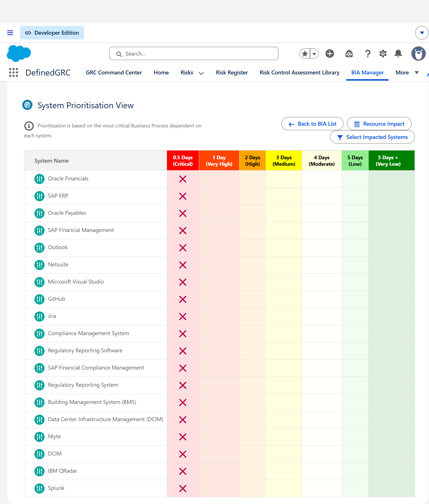Open the SAP Financial Management system name
This screenshot has height=504, width=429.
tap(81, 230)
